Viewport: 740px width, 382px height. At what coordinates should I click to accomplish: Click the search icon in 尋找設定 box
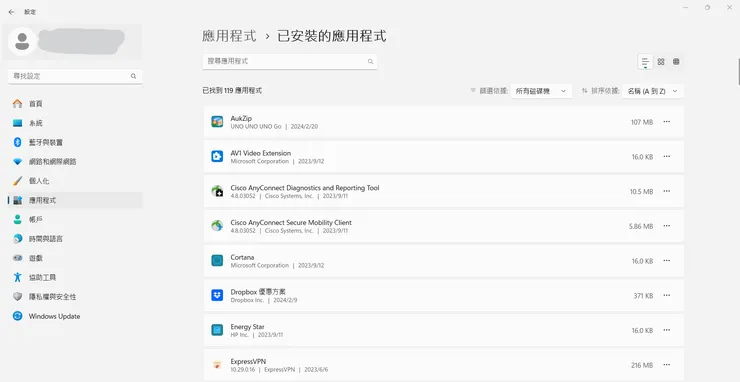[134, 76]
